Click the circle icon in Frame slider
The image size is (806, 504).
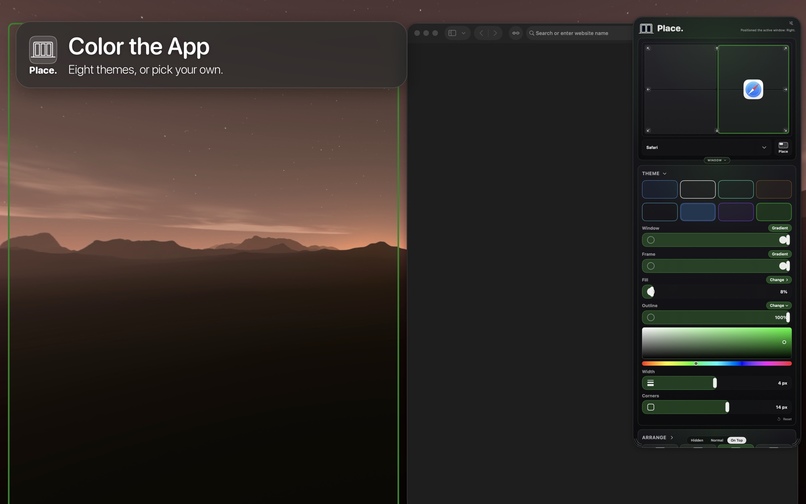pos(651,266)
